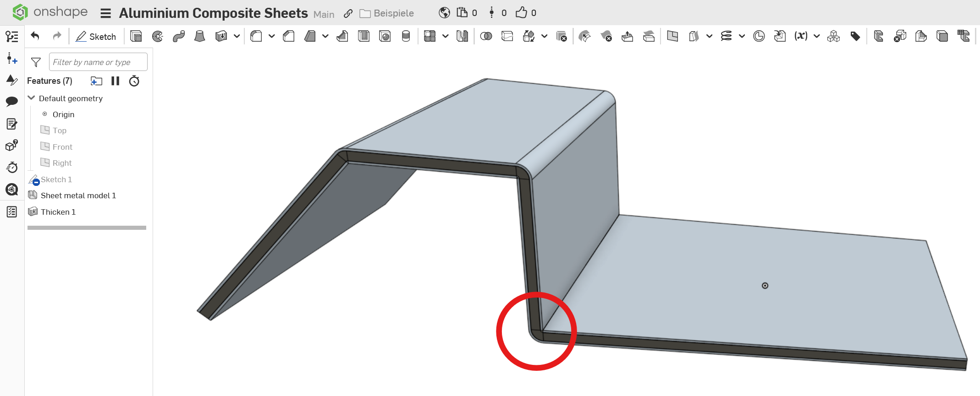Expand the Transform tool dropdown
The image size is (980, 396).
point(544,36)
